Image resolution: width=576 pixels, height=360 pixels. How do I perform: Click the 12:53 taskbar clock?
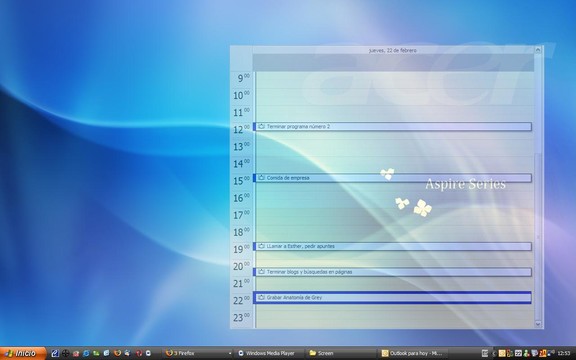pyautogui.click(x=564, y=353)
